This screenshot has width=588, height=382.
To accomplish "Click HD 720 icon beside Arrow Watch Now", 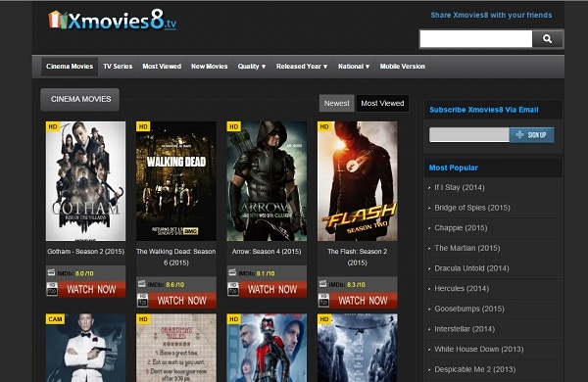I will tap(233, 289).
